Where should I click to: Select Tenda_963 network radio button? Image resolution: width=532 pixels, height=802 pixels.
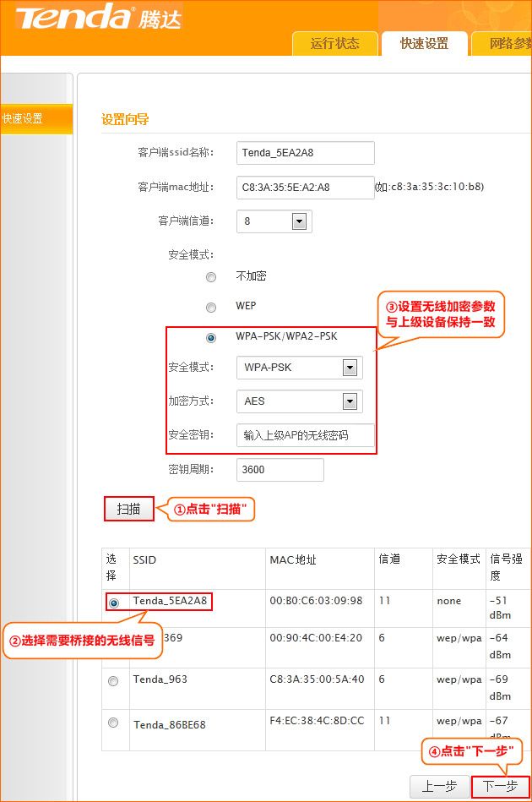pyautogui.click(x=113, y=681)
